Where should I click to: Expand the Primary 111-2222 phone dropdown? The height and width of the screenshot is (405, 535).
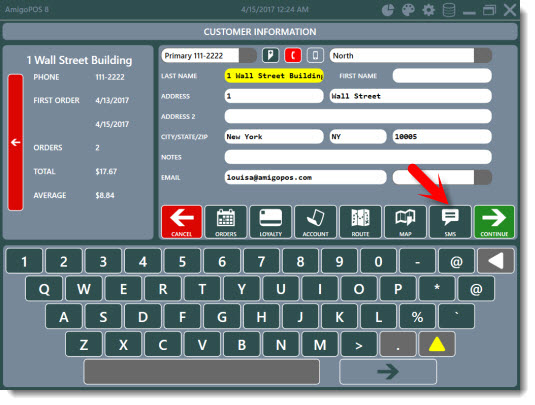[248, 55]
